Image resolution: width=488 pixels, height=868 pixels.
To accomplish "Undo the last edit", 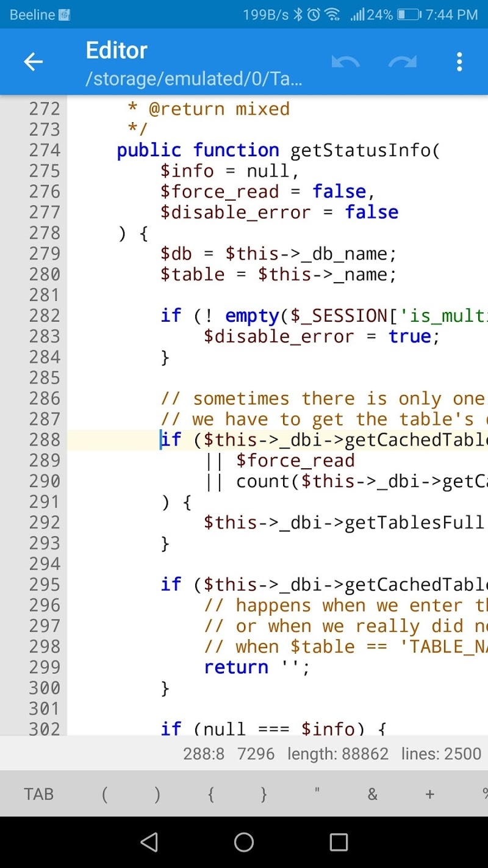I will [346, 61].
